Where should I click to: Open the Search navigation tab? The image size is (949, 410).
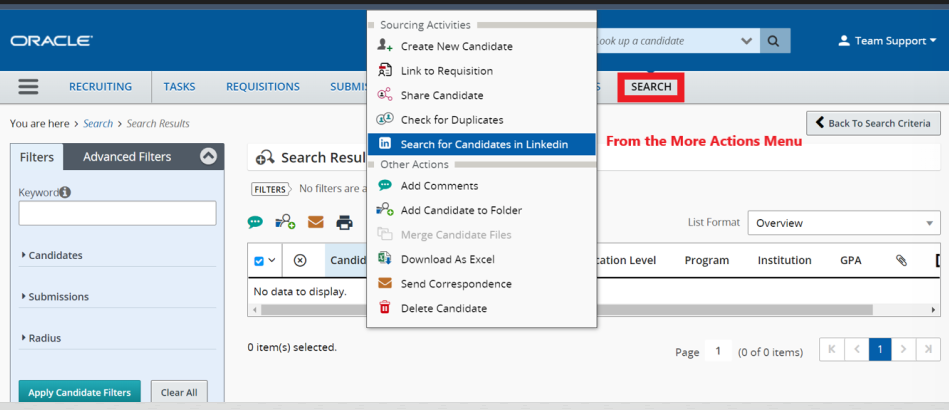(x=651, y=87)
